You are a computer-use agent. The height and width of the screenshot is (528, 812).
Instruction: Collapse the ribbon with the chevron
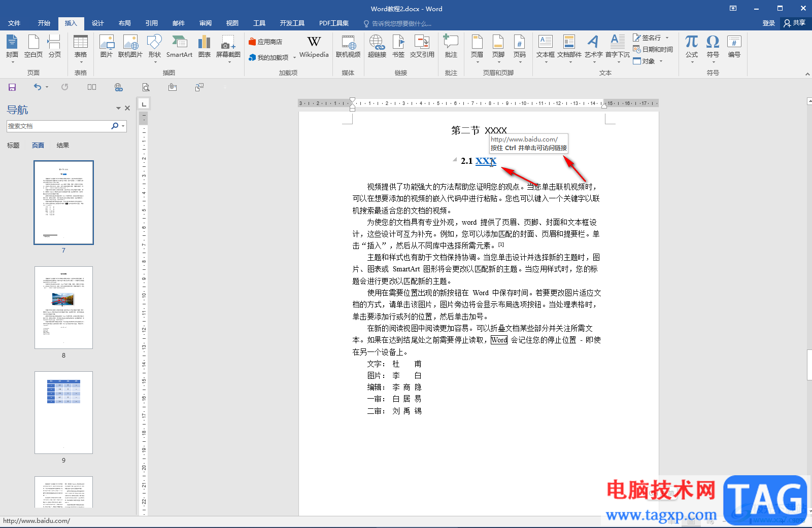(x=807, y=74)
